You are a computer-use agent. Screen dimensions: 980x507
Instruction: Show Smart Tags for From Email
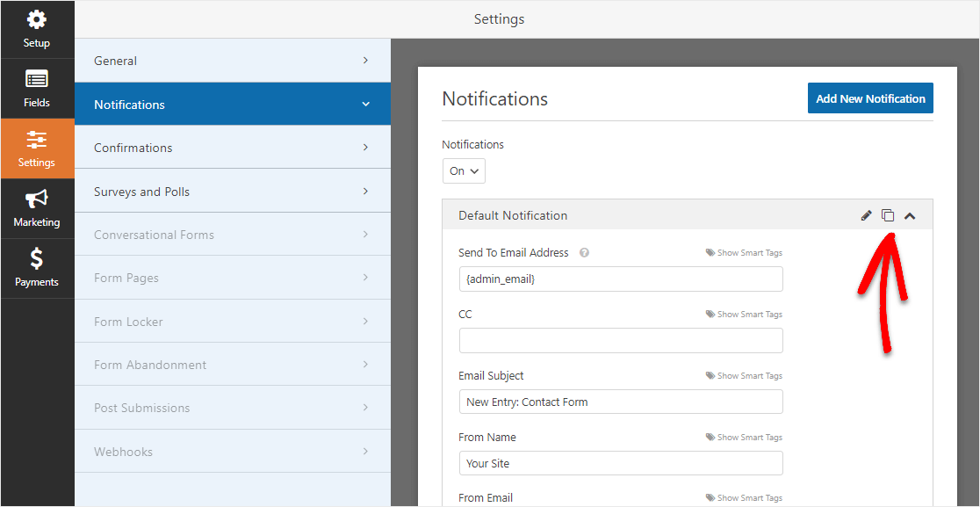click(744, 498)
